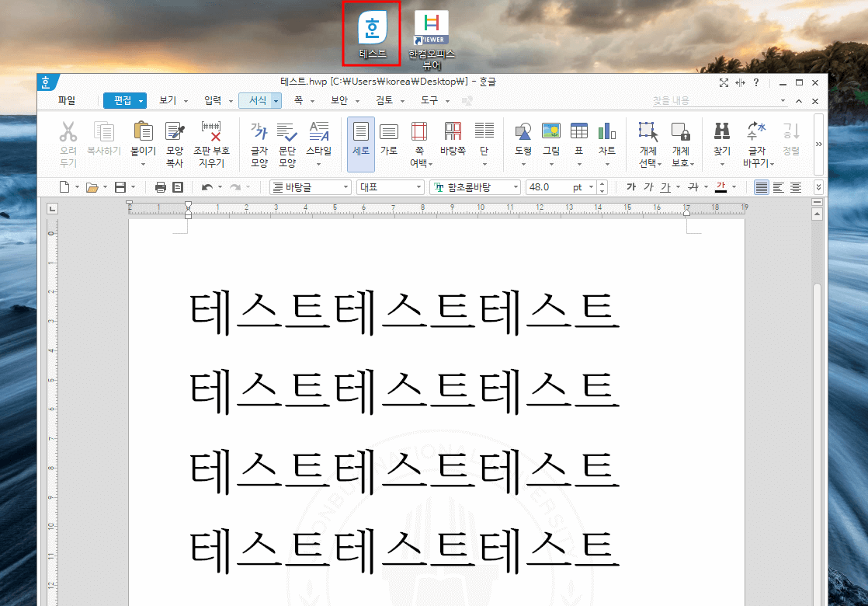The width and height of the screenshot is (868, 606).
Task: Increase font size with stepper up arrow
Action: click(x=602, y=183)
